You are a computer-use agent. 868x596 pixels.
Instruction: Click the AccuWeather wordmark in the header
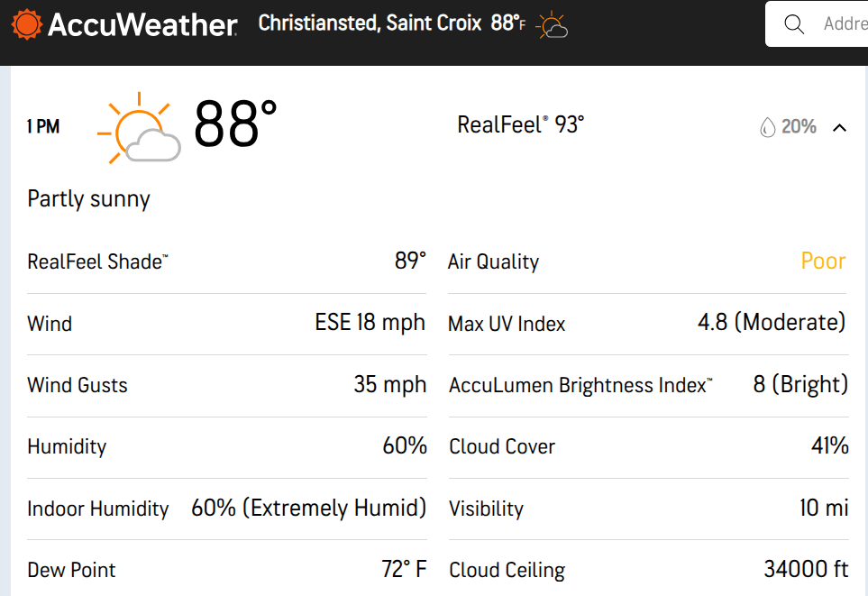tap(142, 25)
